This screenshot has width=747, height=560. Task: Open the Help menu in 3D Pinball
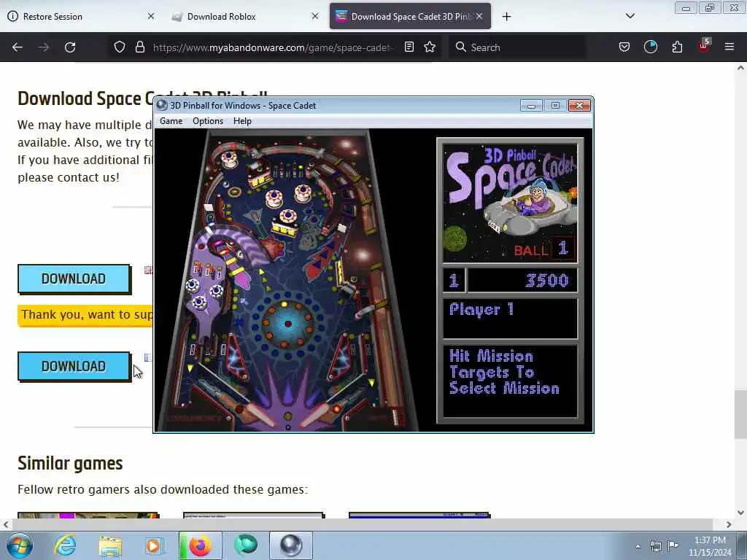pos(242,121)
